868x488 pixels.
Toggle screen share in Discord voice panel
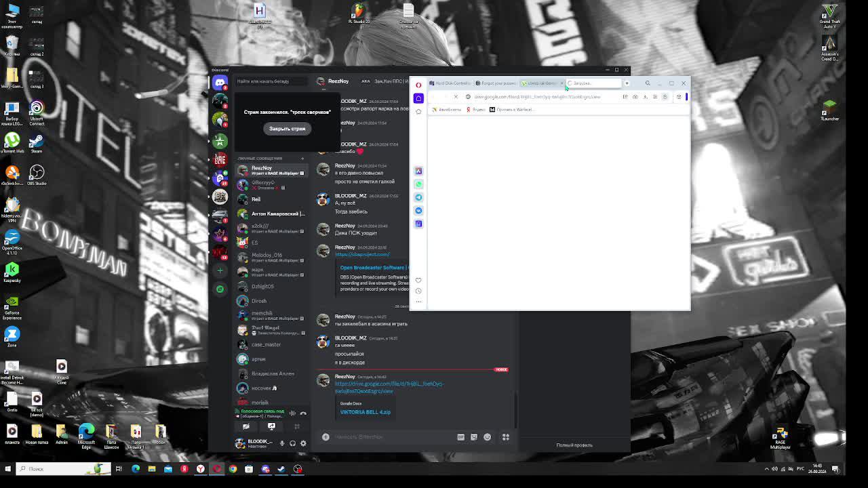271,426
